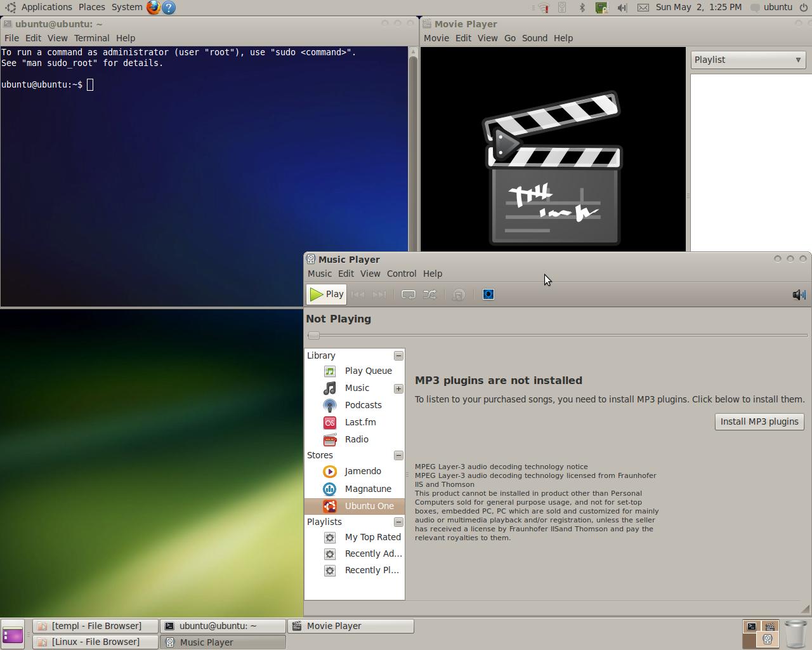The image size is (812, 650).
Task: Open the View menu in Music Player
Action: (370, 274)
